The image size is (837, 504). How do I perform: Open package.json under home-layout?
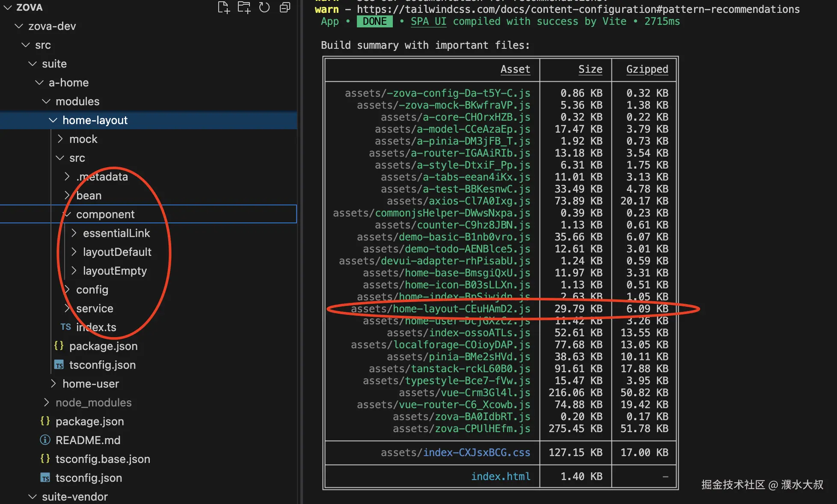tap(103, 346)
